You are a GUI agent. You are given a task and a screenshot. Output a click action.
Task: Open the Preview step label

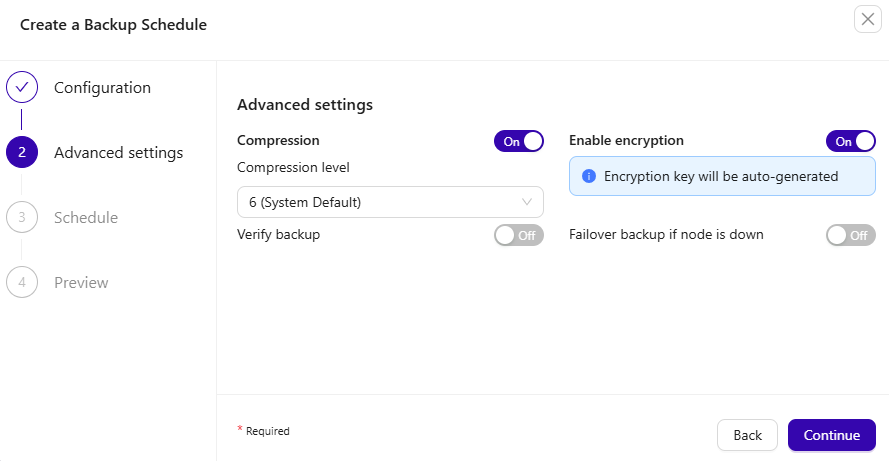81,282
